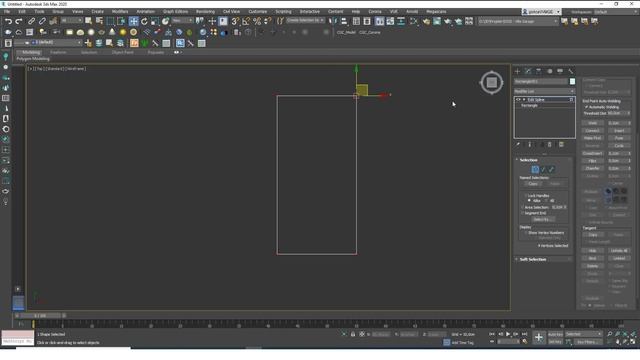Viewport: 640px width, 360px height.
Task: Switch to the Modify panel icon
Action: (528, 71)
